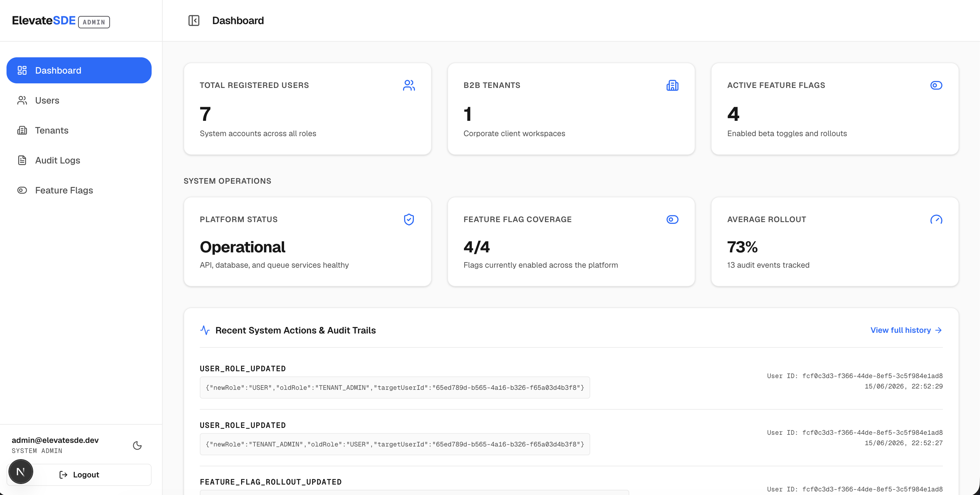
Task: Click the Total Registered Users count 7
Action: pos(205,114)
